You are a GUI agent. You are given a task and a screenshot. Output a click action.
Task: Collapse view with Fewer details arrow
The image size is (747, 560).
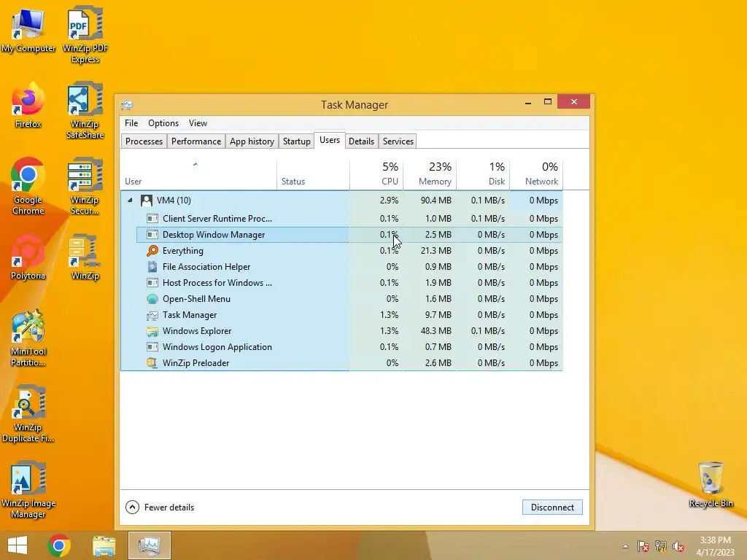[133, 507]
